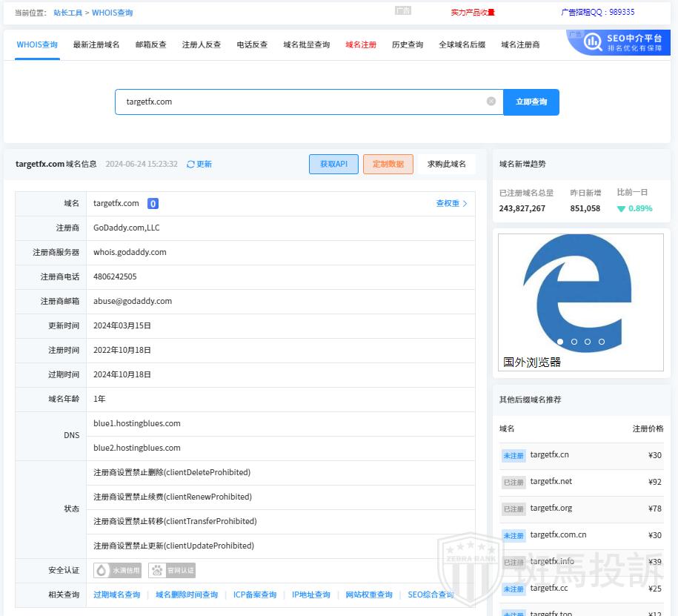Click the 官网认证 paw badge

pyautogui.click(x=172, y=570)
